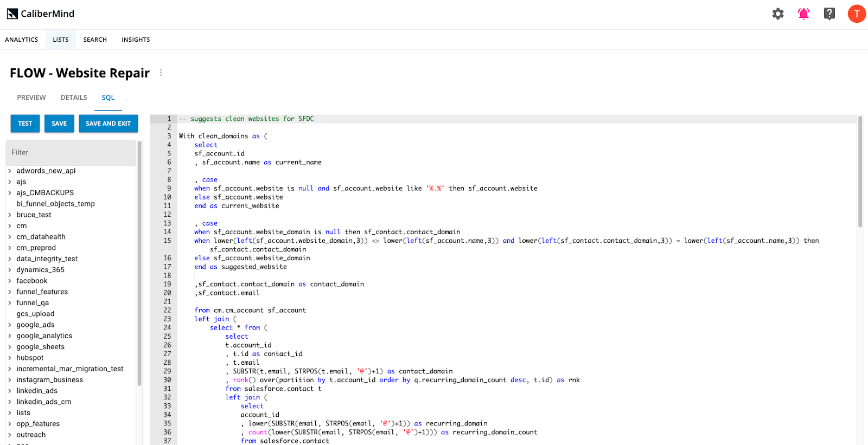Expand the ajs_CMBACKUPS schema chevron
Screen dimensions: 868x445
[10, 192]
